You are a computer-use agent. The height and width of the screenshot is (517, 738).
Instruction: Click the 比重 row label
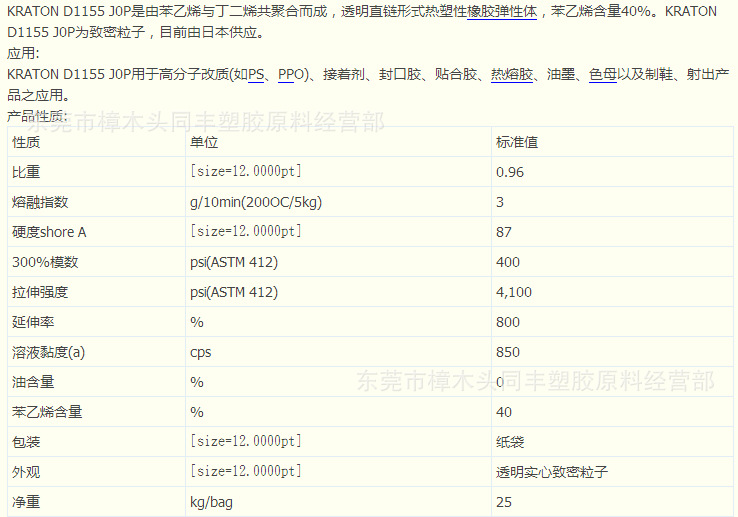26,172
